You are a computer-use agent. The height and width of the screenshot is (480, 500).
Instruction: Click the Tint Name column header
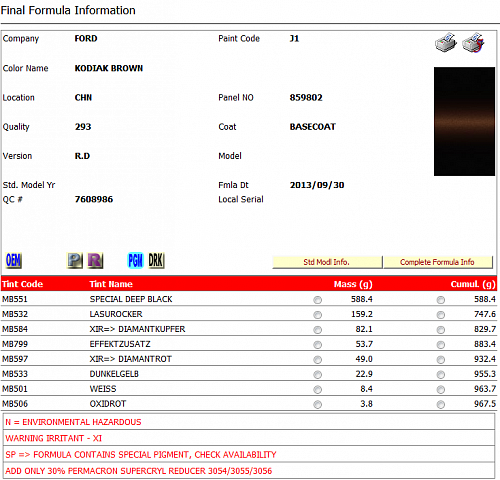pos(111,284)
